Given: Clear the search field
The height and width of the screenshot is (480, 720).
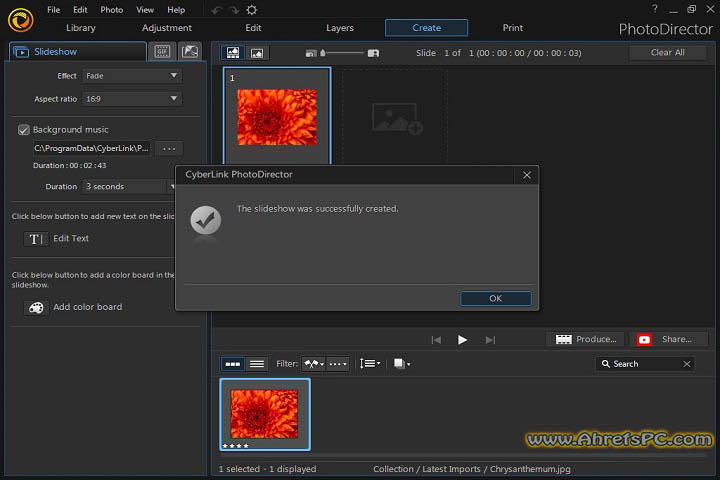Looking at the screenshot, I should 686,364.
